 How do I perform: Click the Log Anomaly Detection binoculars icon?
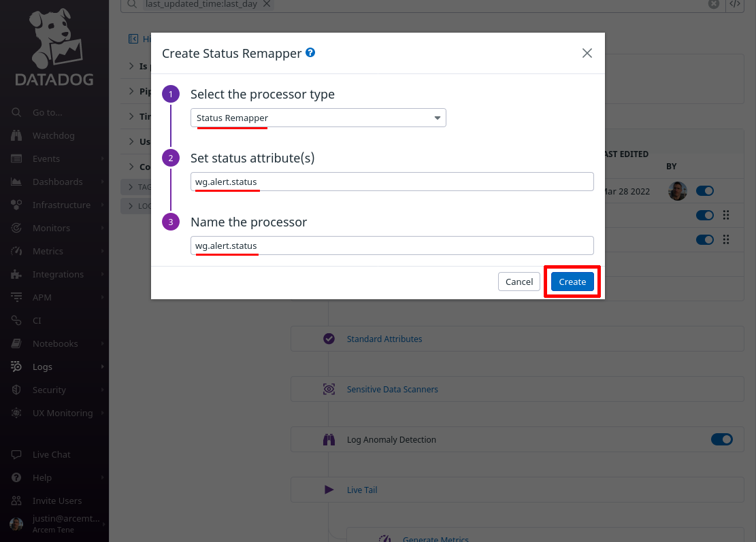click(329, 439)
